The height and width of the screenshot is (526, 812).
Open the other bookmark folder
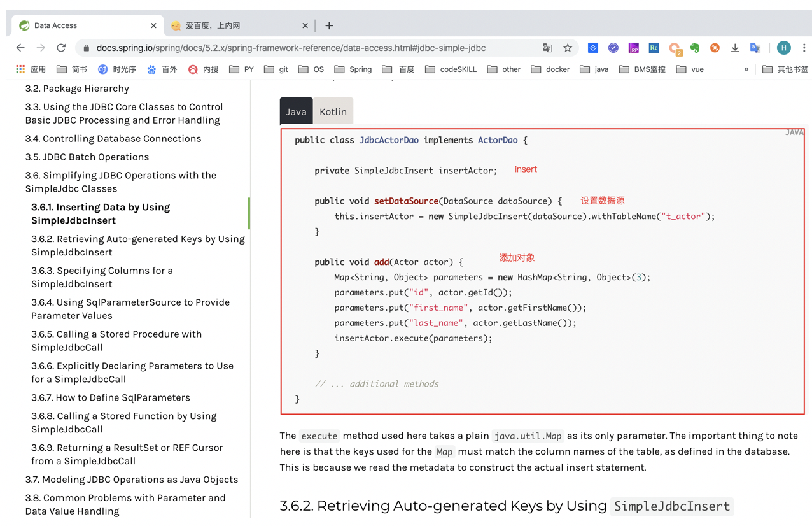[x=503, y=69]
